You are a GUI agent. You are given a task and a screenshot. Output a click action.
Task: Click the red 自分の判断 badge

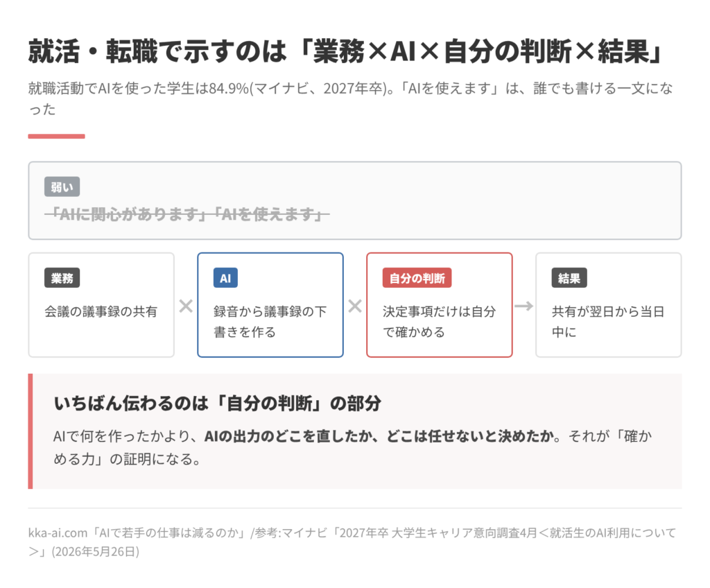[417, 278]
